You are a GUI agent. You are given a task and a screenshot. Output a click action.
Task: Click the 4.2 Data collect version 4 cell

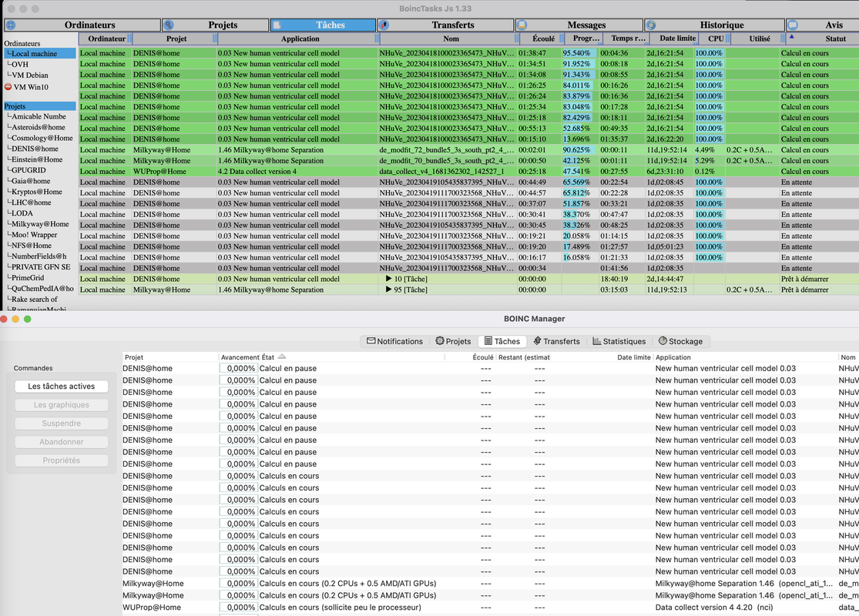coord(257,172)
